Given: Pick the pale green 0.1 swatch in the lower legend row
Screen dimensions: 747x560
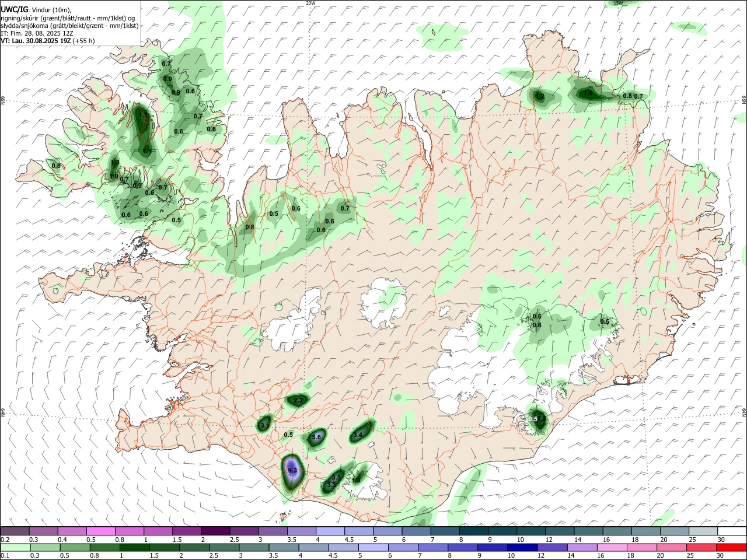Looking at the screenshot, I should [15, 548].
